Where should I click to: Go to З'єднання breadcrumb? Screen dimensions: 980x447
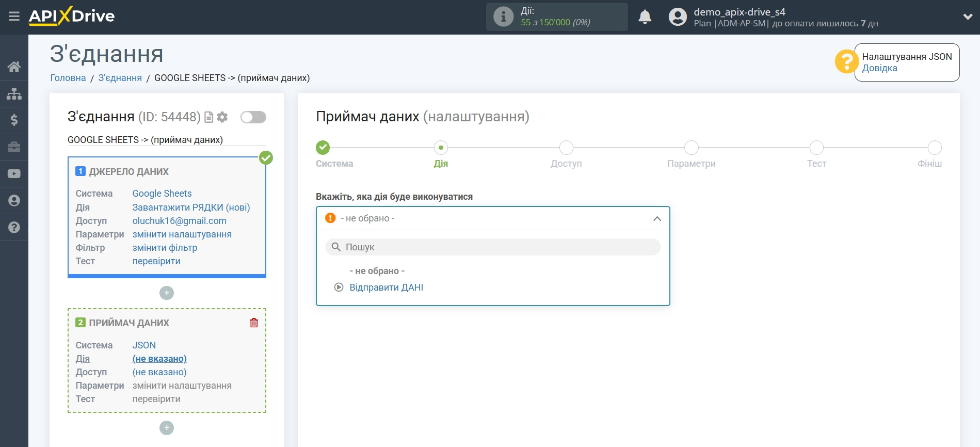click(x=120, y=78)
